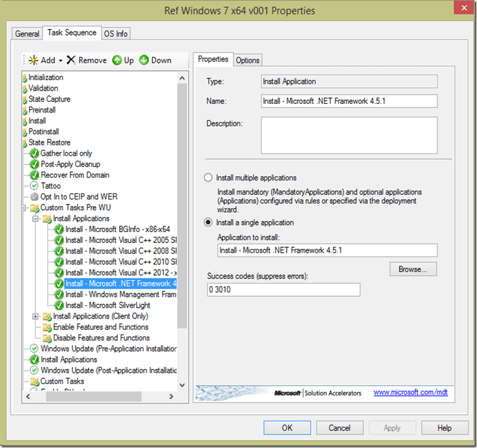This screenshot has width=477, height=448.
Task: Move step down with green Down arrow
Action: [x=144, y=60]
